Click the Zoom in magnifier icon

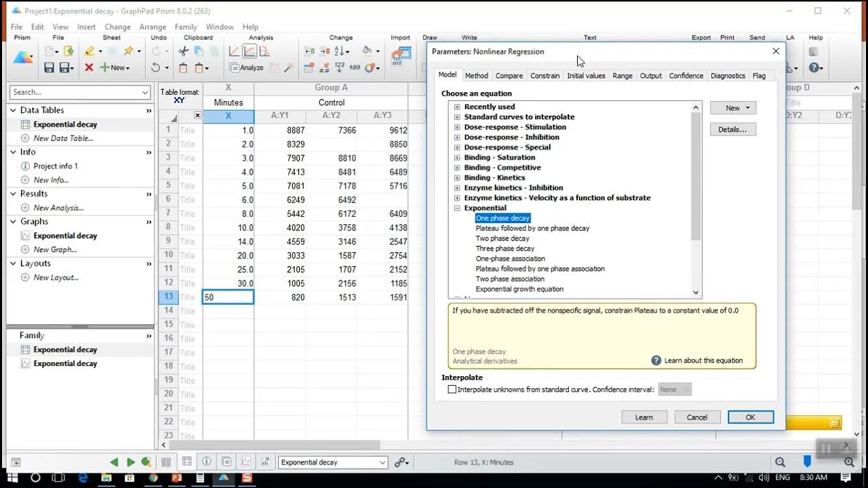coord(849,462)
